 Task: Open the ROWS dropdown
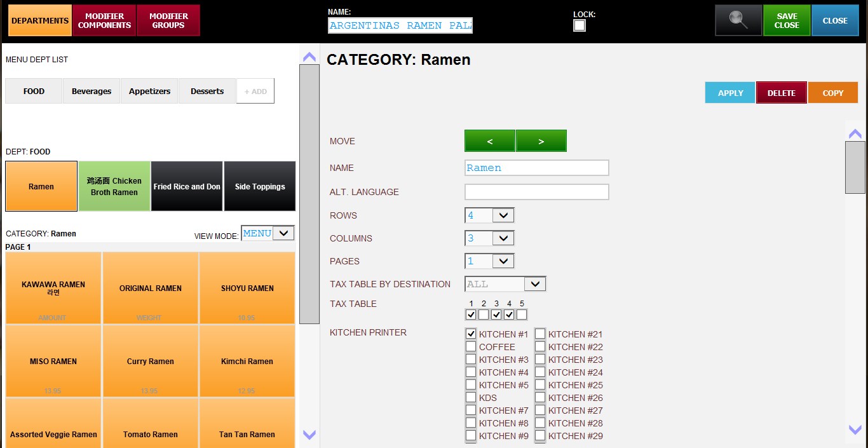pyautogui.click(x=489, y=215)
